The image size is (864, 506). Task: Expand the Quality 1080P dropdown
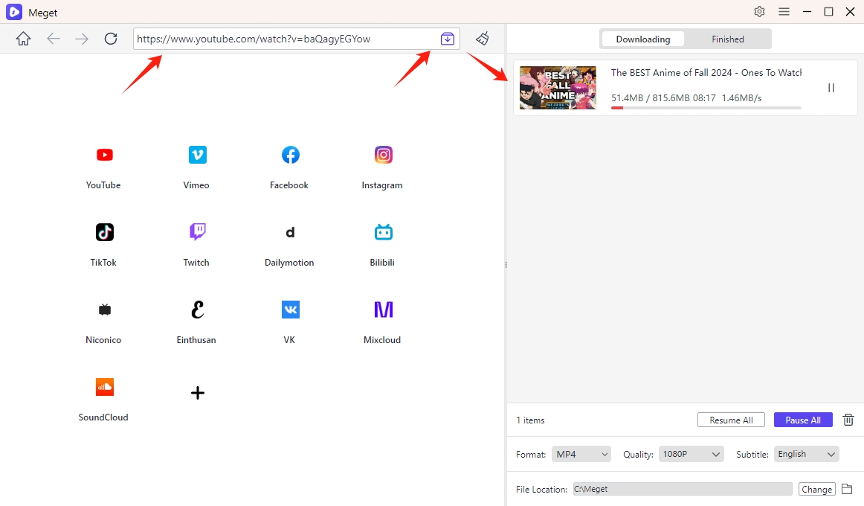pos(691,454)
